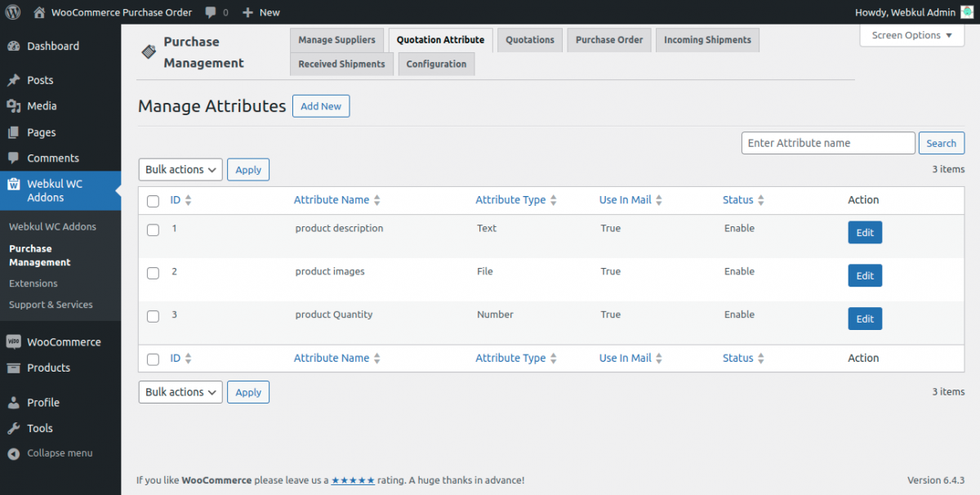Click the WooCommerce sidebar icon
Screen dimensions: 980x495
(x=18, y=341)
